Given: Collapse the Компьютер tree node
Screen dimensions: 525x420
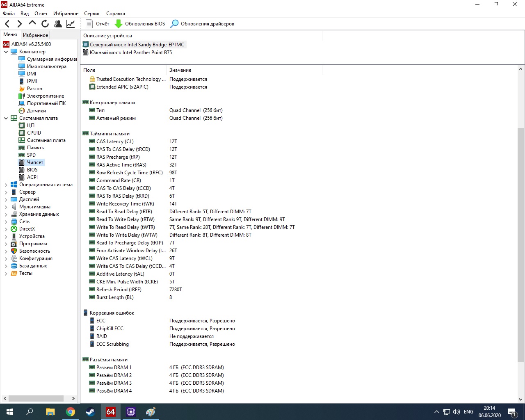Looking at the screenshot, I should coord(6,52).
